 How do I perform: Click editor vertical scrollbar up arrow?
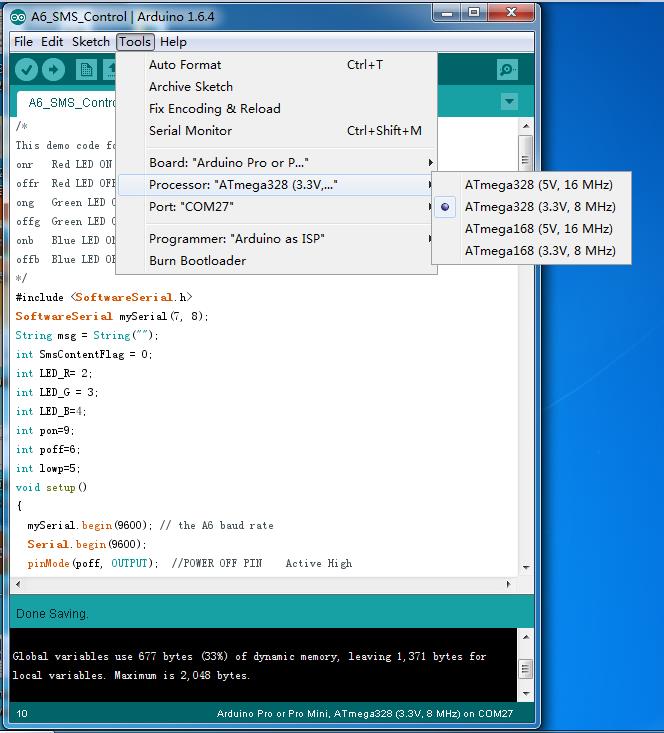(526, 126)
